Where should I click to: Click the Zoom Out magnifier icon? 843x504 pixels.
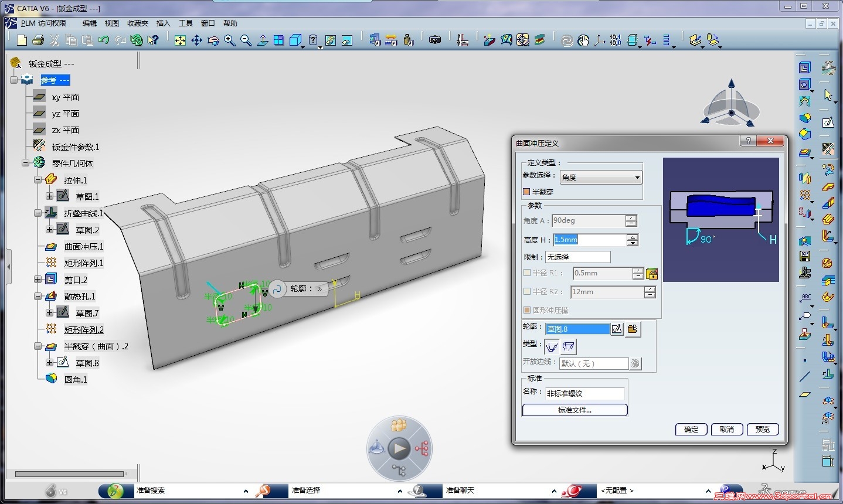[246, 40]
